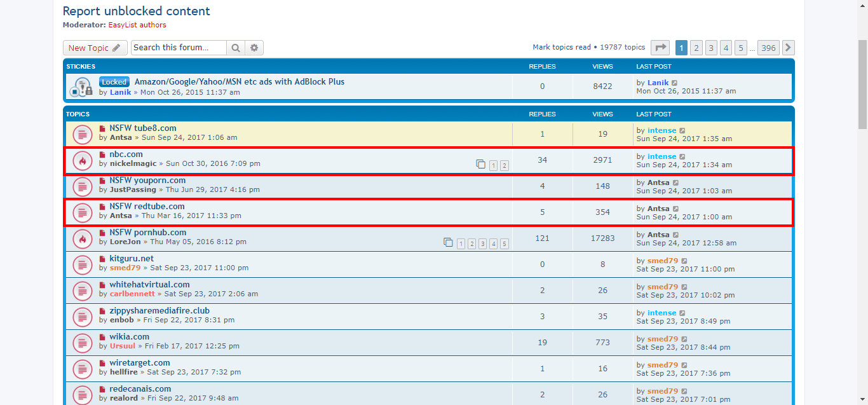Open whitehatvirtual.com topic
Viewport: 868px width, 405px height.
[x=149, y=285]
